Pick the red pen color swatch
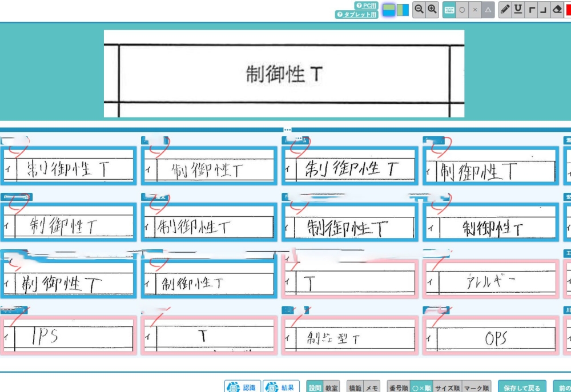571x392 pixels. [568, 10]
